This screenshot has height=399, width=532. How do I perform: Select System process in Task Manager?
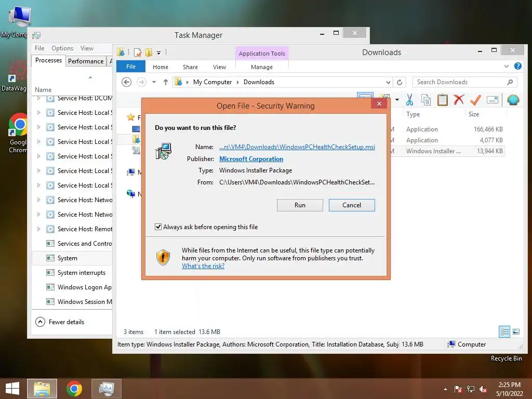tap(72, 258)
